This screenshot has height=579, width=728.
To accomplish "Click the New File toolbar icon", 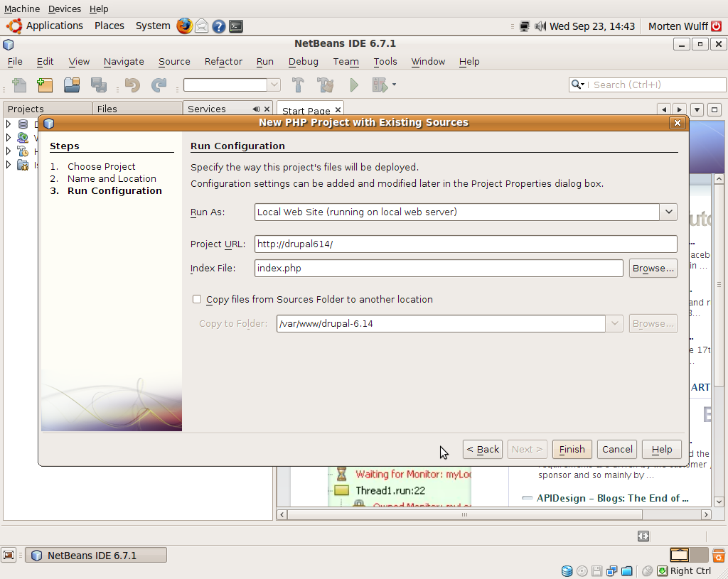I will pos(19,85).
